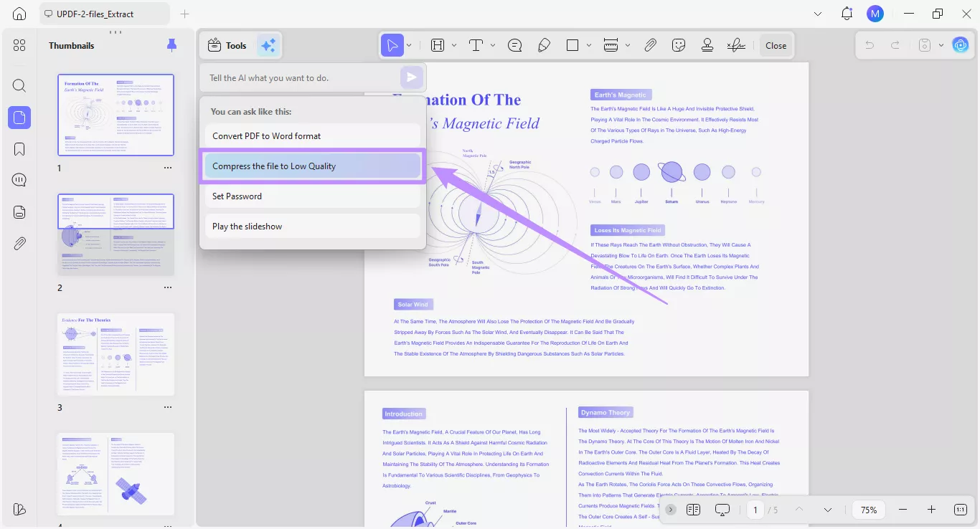Choose Compress the file to Low Quality
The image size is (980, 529).
coord(313,166)
